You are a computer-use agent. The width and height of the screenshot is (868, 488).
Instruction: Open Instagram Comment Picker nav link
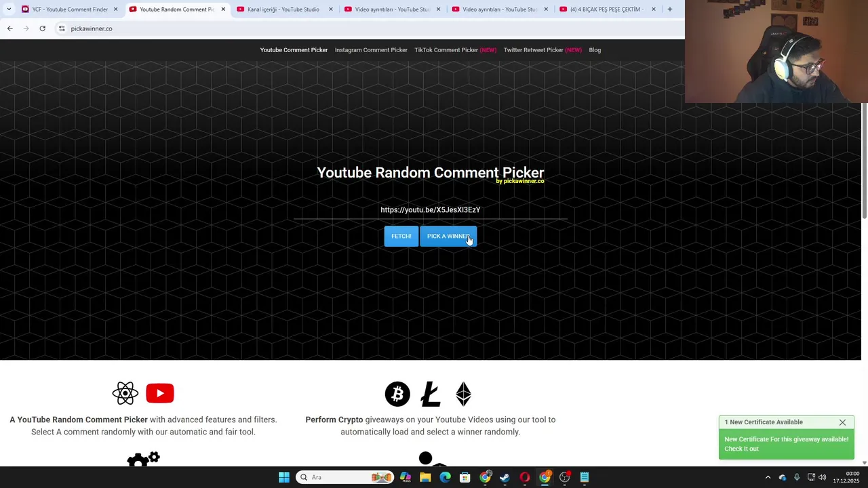click(371, 49)
